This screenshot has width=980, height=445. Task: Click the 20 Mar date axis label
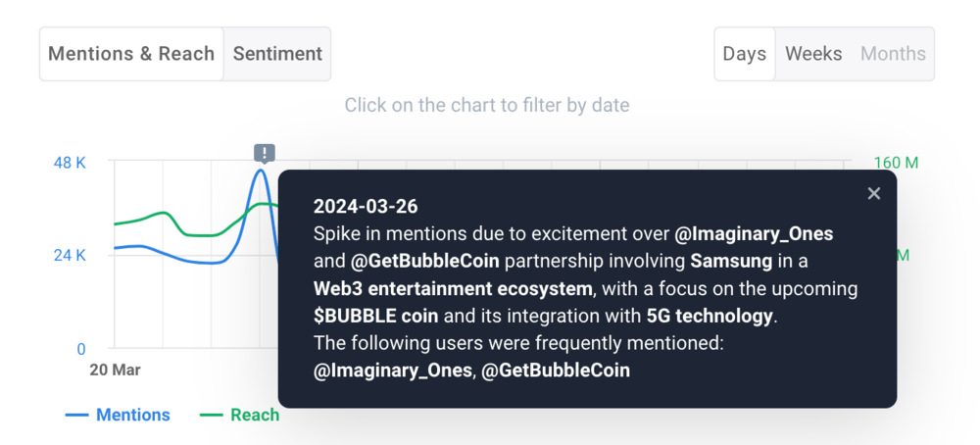(x=115, y=370)
